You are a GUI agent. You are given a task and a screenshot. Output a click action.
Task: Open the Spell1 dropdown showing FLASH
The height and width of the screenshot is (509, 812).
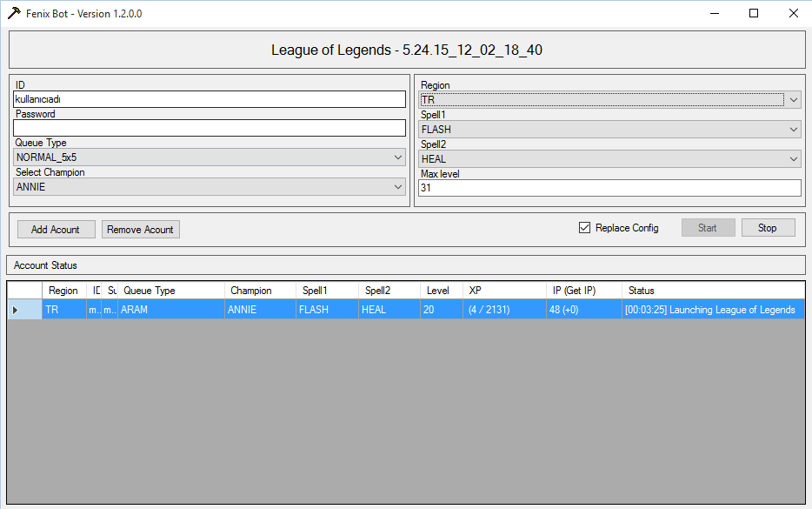609,129
